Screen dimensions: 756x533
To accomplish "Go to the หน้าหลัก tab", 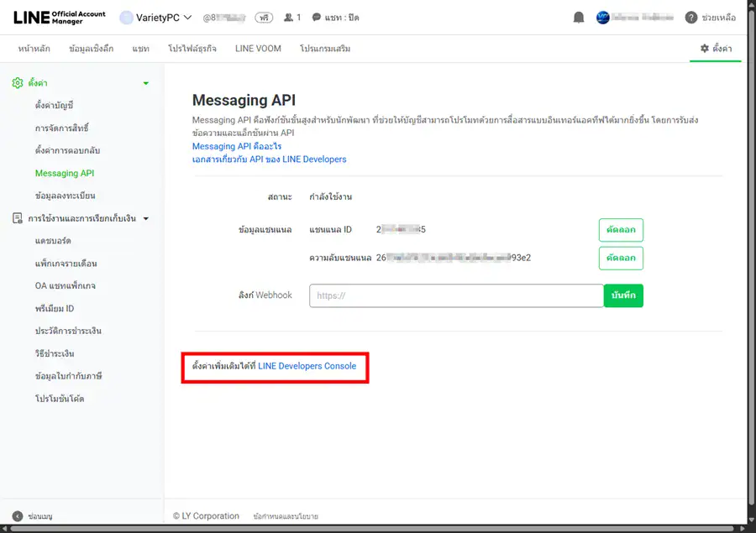I will (x=34, y=49).
